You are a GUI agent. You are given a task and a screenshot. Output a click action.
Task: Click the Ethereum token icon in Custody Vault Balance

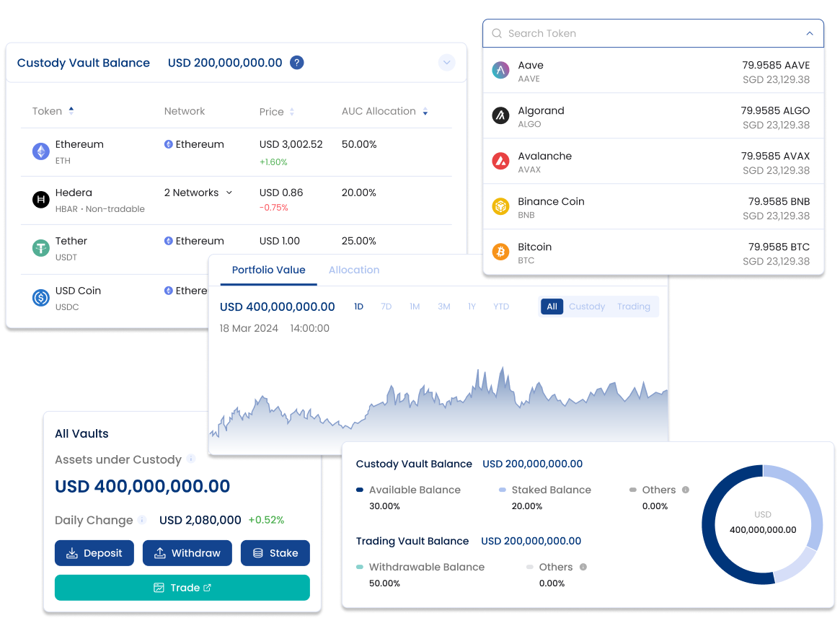(x=40, y=151)
